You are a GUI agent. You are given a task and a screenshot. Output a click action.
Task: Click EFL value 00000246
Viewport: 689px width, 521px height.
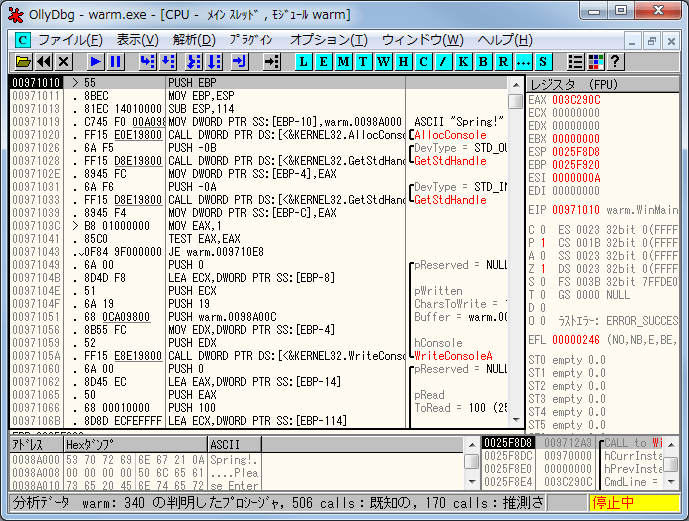pyautogui.click(x=576, y=340)
